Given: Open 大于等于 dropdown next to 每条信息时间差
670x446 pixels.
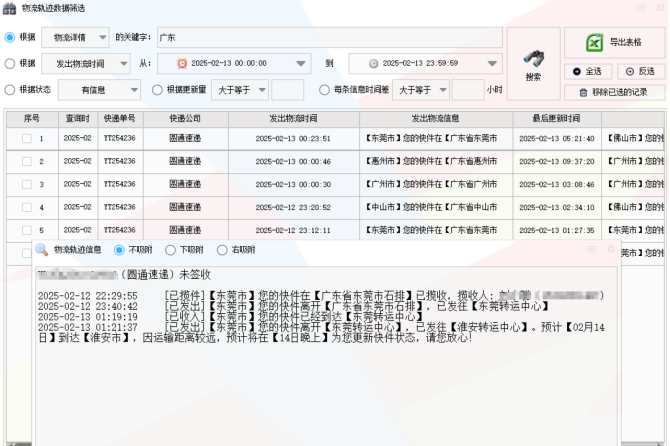Looking at the screenshot, I should [x=421, y=90].
